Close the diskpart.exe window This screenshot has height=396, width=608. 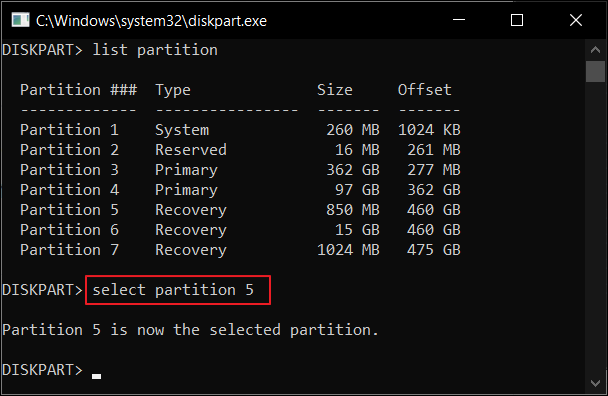tap(576, 20)
